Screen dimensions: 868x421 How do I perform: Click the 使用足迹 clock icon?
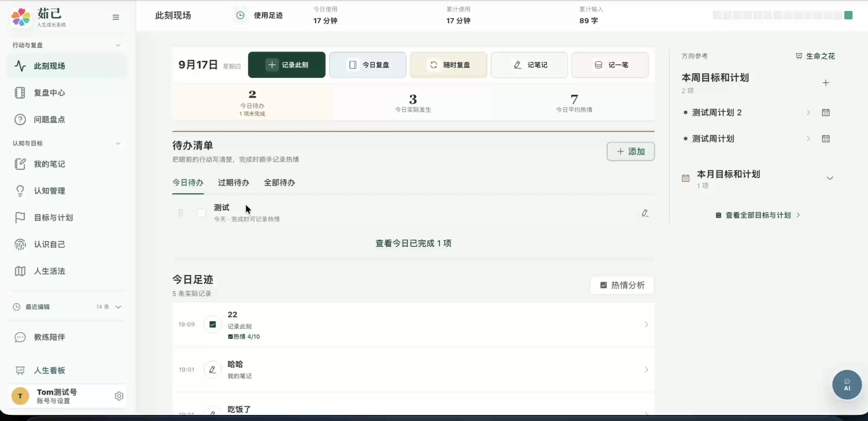coord(240,15)
